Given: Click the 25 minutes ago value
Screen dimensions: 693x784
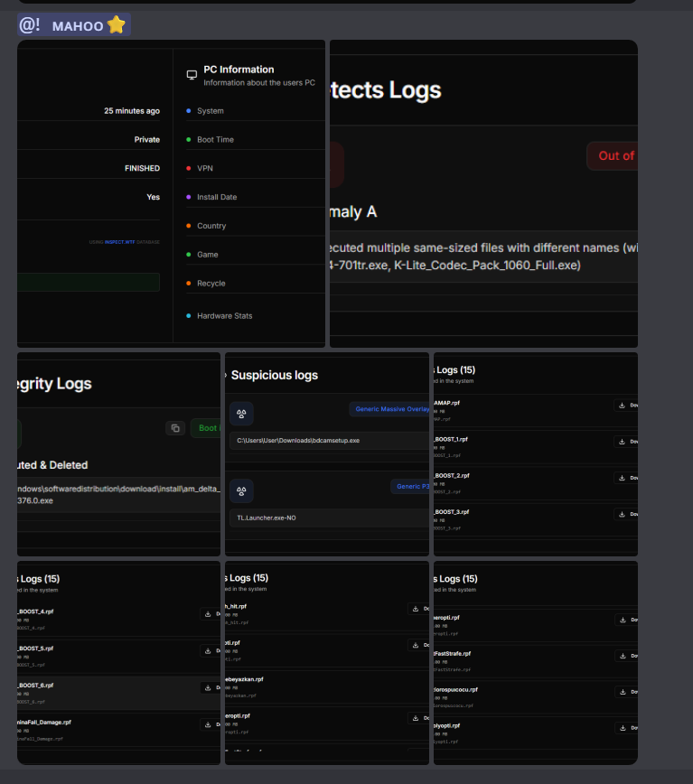Looking at the screenshot, I should 132,111.
